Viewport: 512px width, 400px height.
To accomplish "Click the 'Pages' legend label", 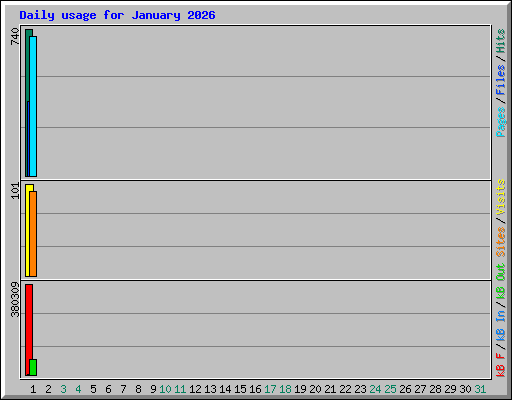I will point(501,122).
